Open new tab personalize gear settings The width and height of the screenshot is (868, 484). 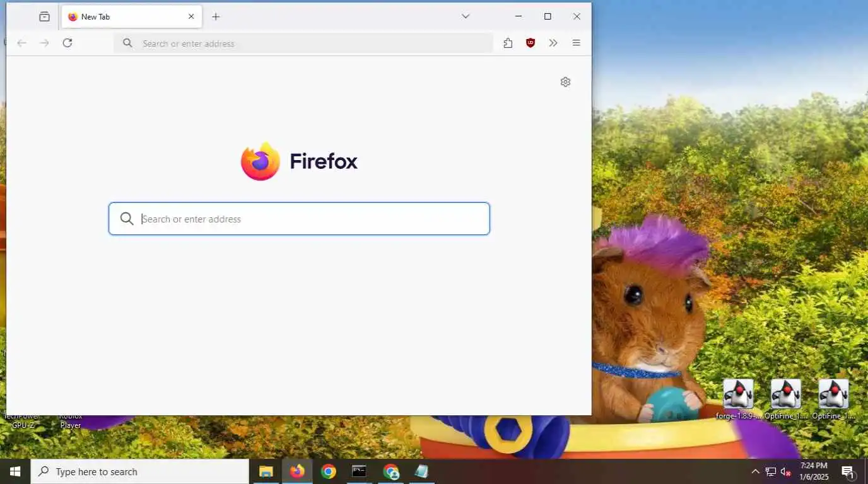coord(565,82)
